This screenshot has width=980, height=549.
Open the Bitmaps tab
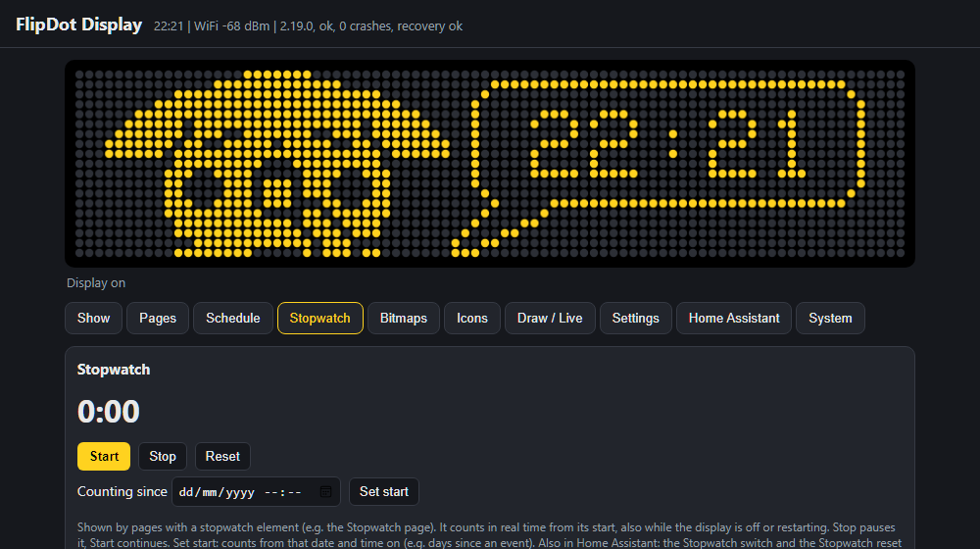click(404, 319)
